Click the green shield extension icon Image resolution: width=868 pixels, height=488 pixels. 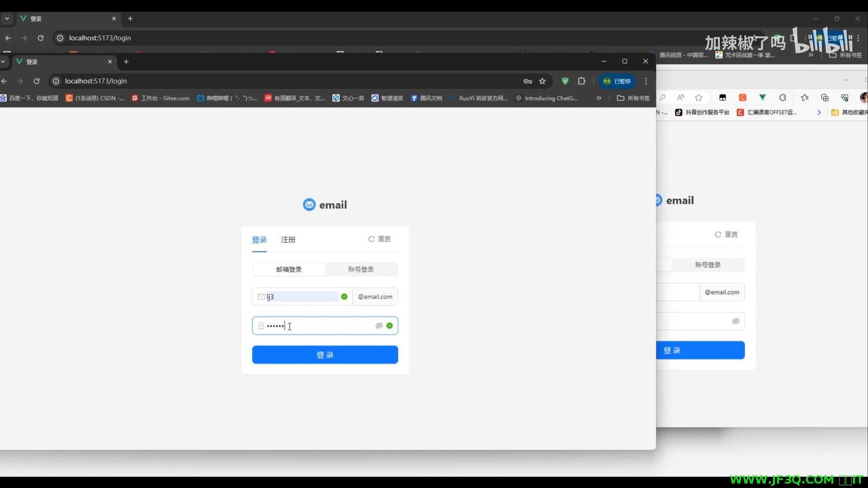click(x=565, y=81)
